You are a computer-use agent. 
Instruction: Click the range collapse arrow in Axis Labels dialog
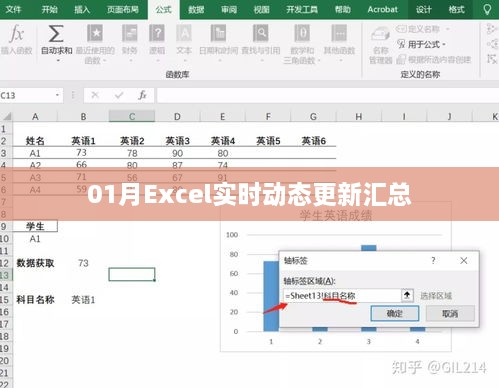pyautogui.click(x=407, y=295)
